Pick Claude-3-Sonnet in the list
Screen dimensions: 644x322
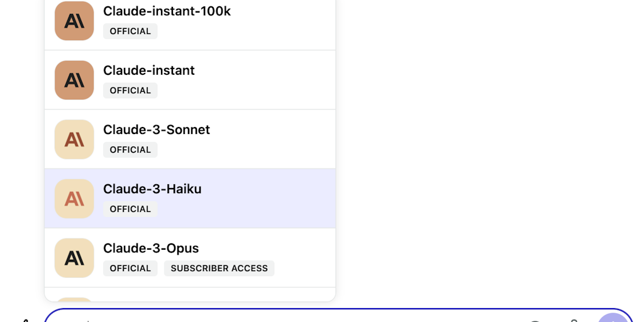click(x=157, y=130)
